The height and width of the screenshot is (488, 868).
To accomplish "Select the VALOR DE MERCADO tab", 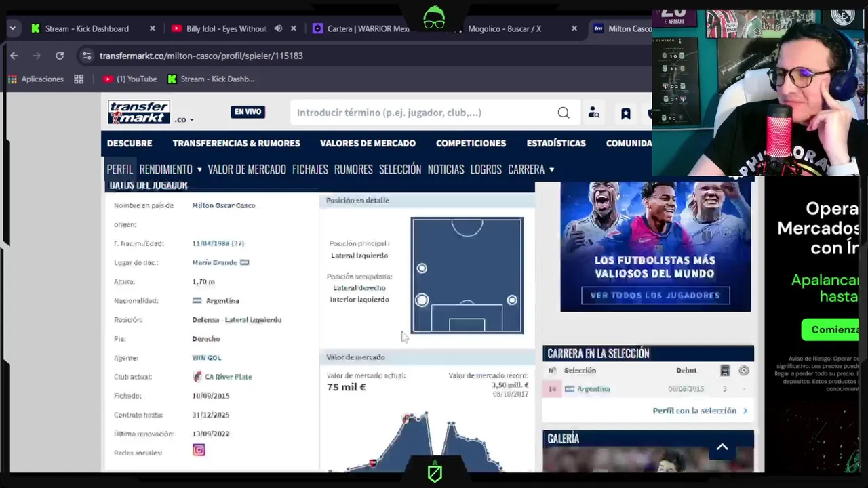I will [247, 169].
